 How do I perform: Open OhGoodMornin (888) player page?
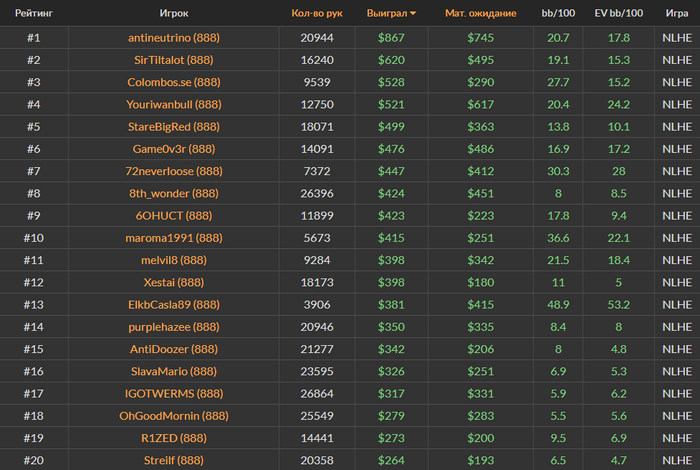pyautogui.click(x=174, y=416)
